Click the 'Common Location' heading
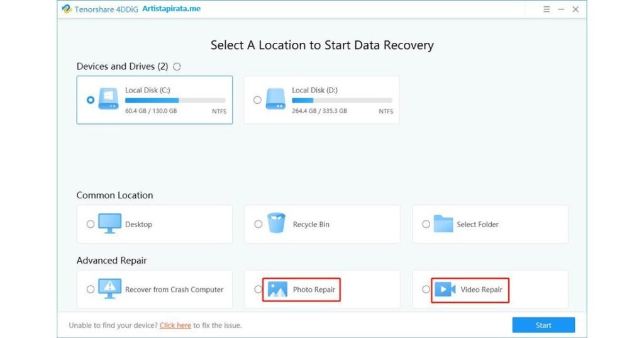644x338 pixels. [x=114, y=195]
